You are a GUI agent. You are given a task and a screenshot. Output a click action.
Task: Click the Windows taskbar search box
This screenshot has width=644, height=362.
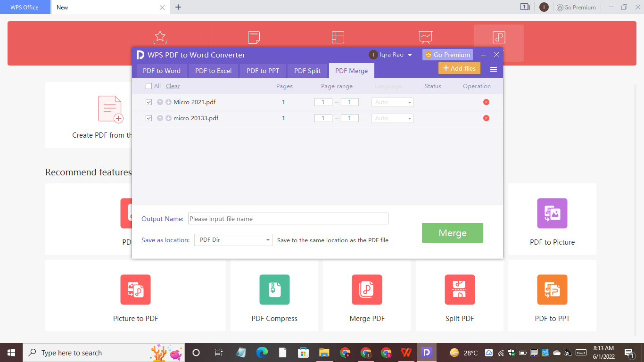click(x=104, y=353)
